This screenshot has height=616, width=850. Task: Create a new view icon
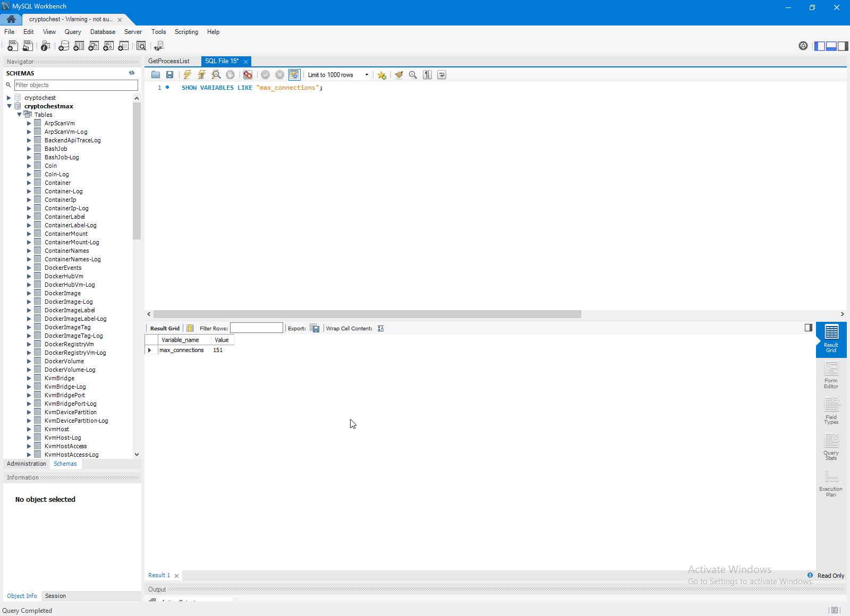pyautogui.click(x=93, y=46)
